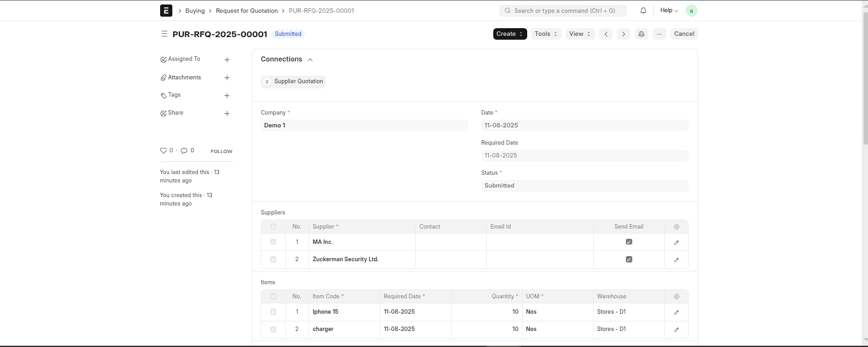Toggle sidebar with hamburger icon
Viewport: 868px width, 347px height.
165,34
